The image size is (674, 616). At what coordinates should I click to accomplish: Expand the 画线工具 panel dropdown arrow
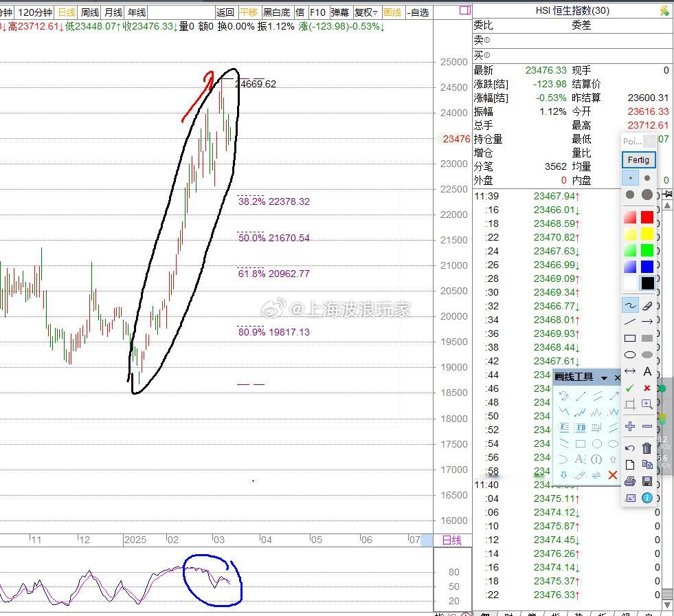coord(604,377)
